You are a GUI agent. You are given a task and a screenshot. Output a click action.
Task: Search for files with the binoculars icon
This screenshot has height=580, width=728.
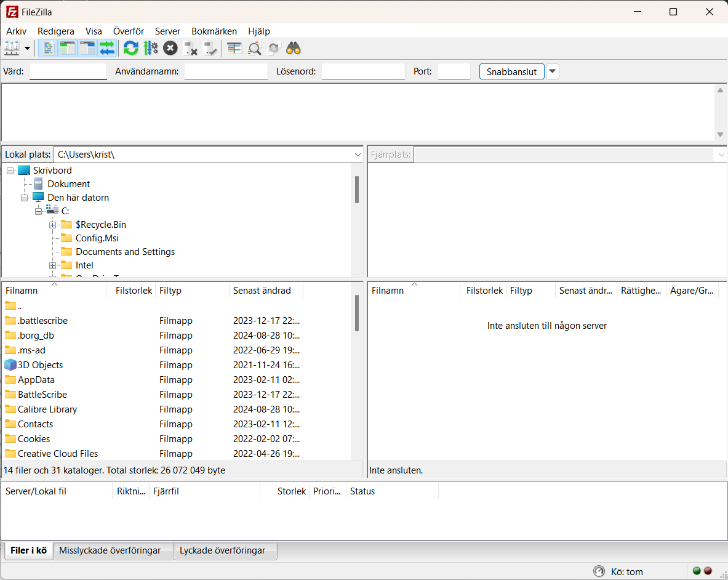point(294,48)
